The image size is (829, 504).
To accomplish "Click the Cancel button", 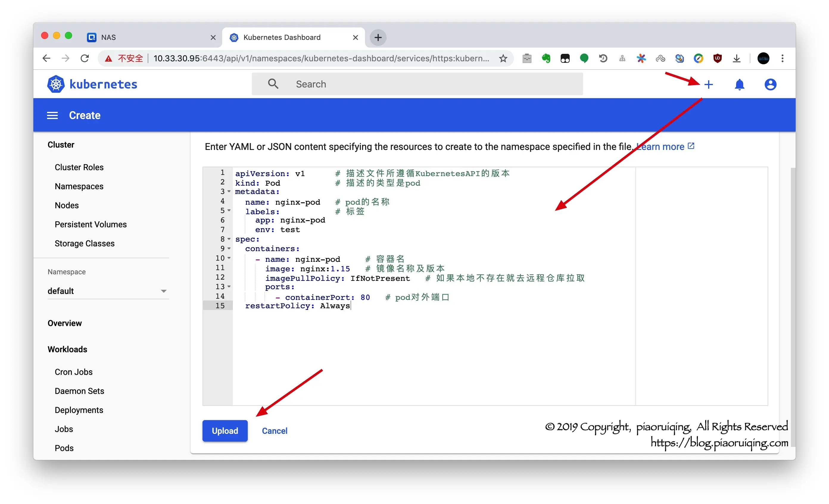I will coord(275,431).
